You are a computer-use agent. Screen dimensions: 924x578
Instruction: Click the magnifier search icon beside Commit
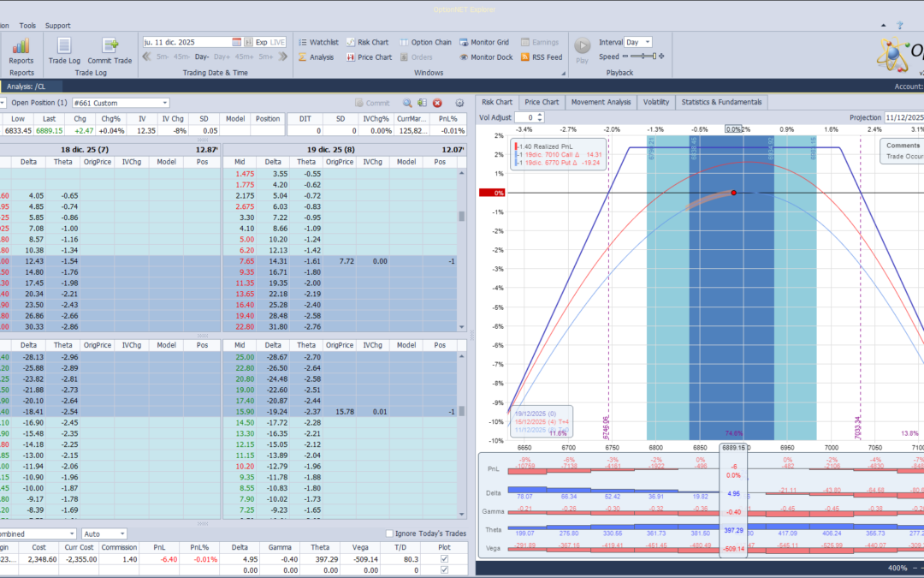point(407,103)
